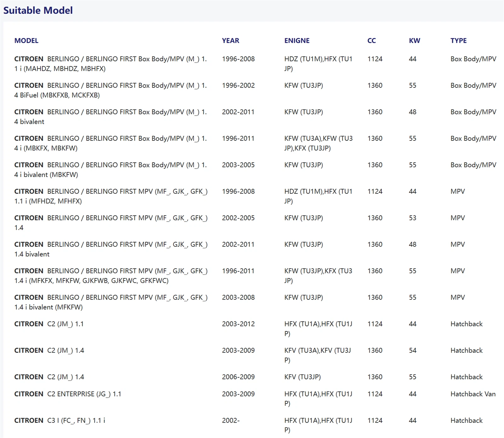Select the Berlingo 1.1 i (MAHDZ, MBHDZ, MBHFX) model cell

(111, 64)
